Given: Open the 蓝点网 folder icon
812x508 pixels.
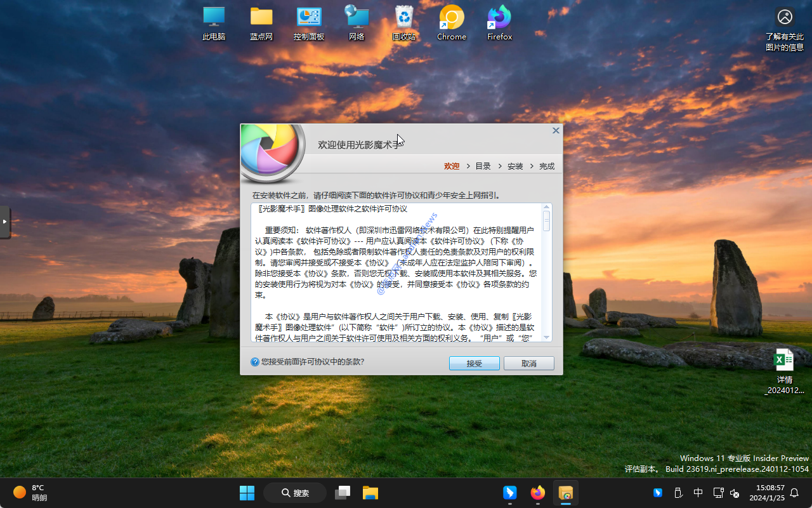Looking at the screenshot, I should [261, 23].
